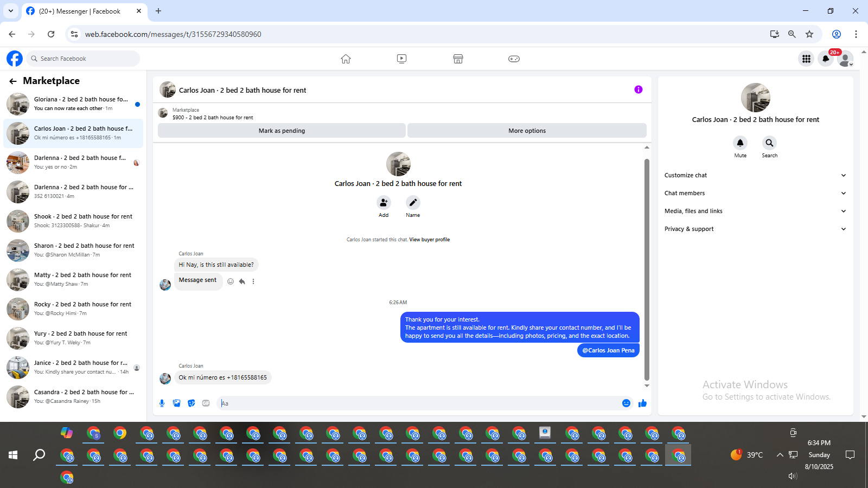Open Rocky conversation
This screenshot has width=868, height=488.
(x=74, y=309)
